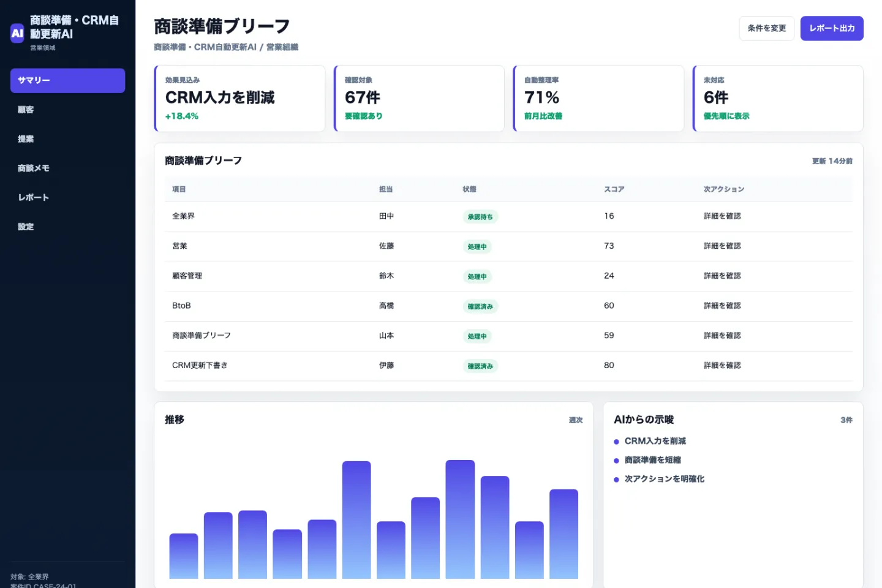This screenshot has width=882, height=588.
Task: Click the 状態 column header
Action: (x=469, y=189)
